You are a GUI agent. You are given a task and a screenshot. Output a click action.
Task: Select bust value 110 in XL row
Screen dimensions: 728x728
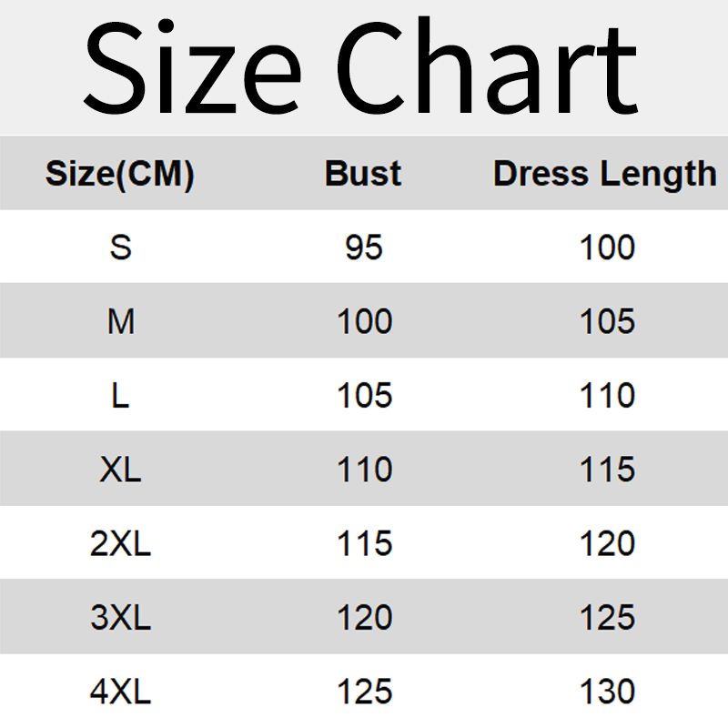click(364, 470)
